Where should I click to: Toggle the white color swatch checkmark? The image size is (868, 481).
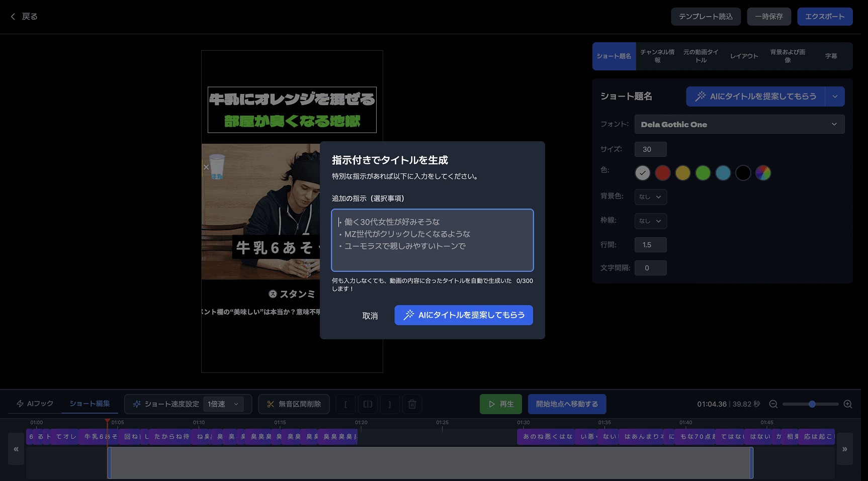[643, 173]
